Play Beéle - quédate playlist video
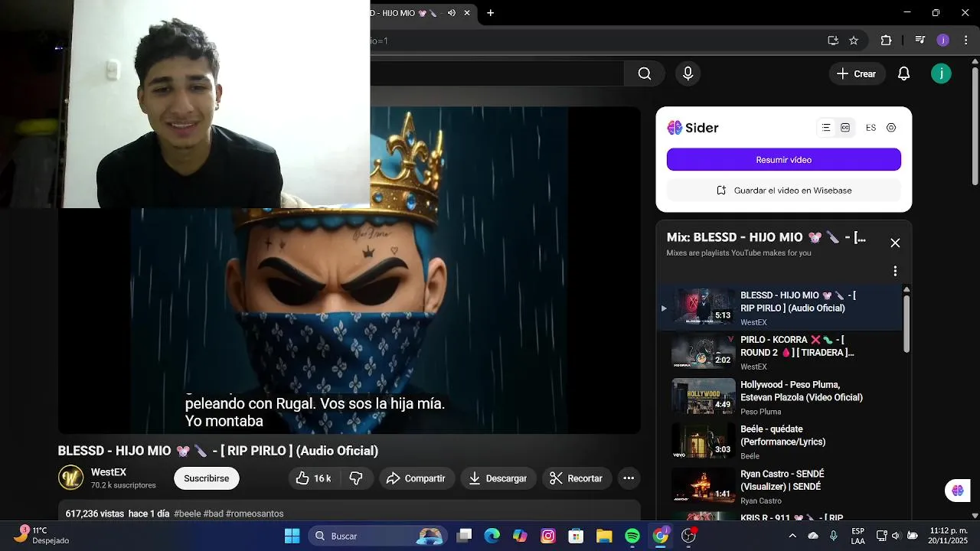This screenshot has width=980, height=551. pos(781,442)
